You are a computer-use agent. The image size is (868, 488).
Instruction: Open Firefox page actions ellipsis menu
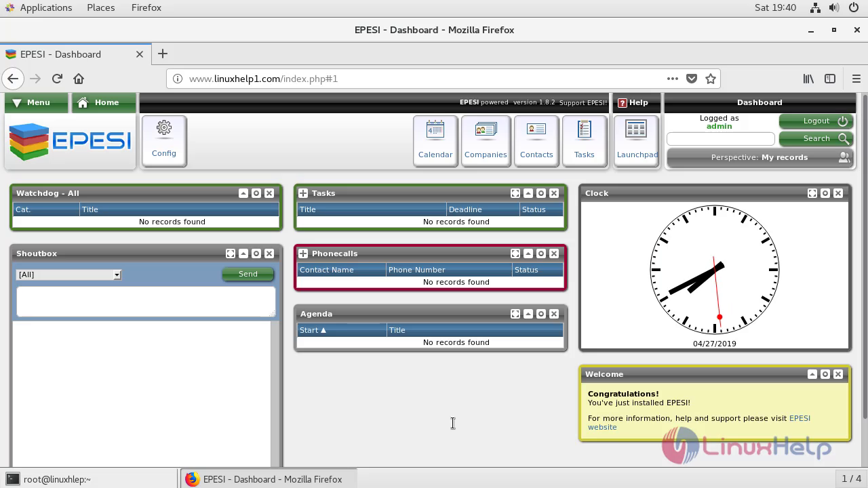click(672, 79)
